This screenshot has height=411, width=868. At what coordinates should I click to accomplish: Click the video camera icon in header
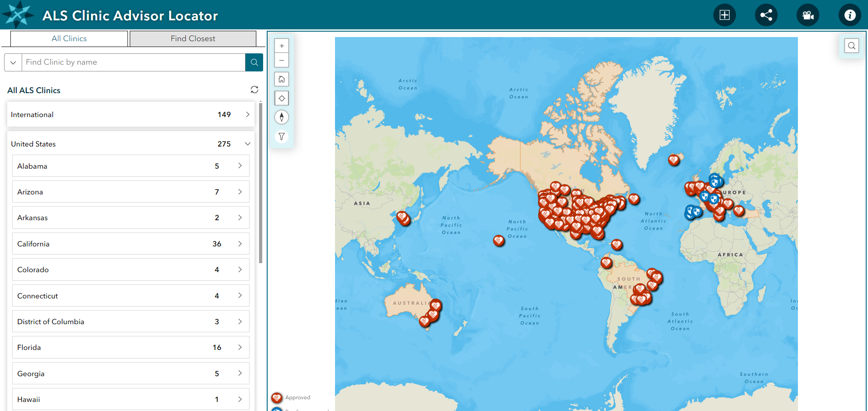pos(807,15)
